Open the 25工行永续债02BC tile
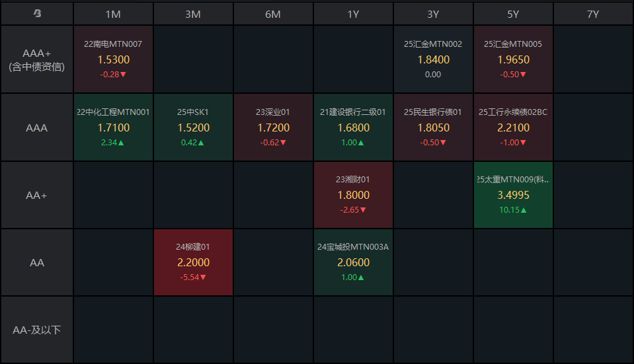The width and height of the screenshot is (634, 364). [x=513, y=127]
